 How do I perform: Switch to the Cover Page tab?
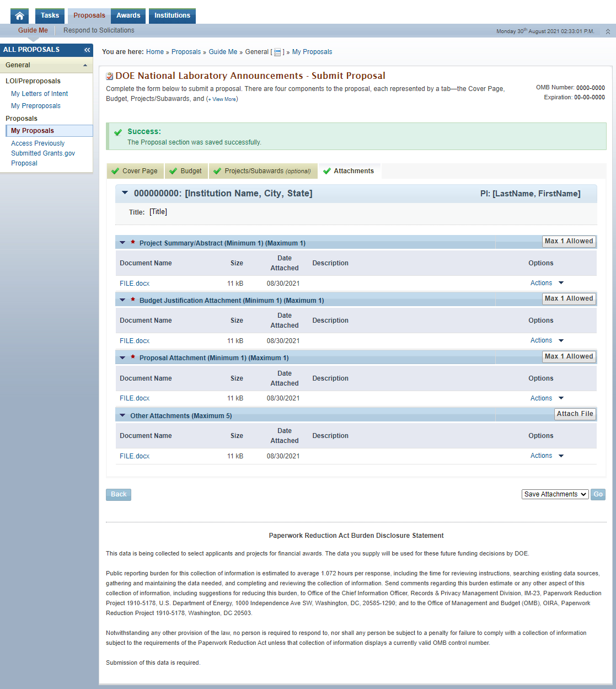click(135, 171)
